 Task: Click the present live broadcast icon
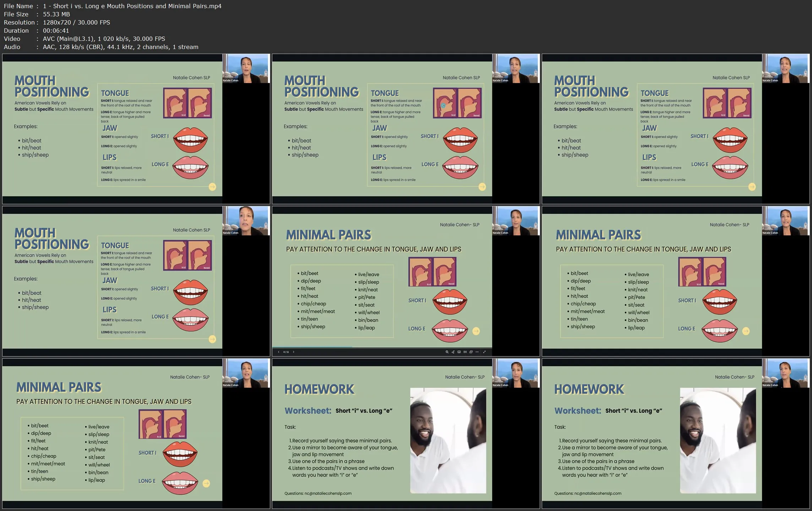click(x=465, y=352)
